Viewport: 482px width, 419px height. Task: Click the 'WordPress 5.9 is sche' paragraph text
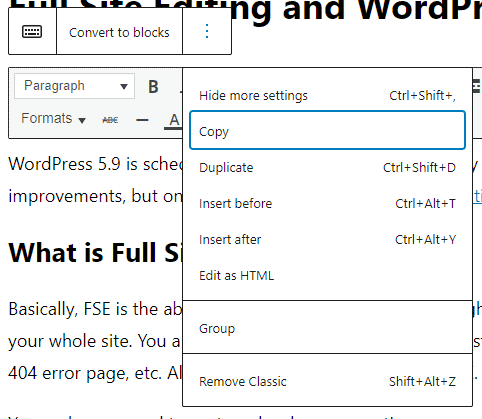(x=95, y=164)
